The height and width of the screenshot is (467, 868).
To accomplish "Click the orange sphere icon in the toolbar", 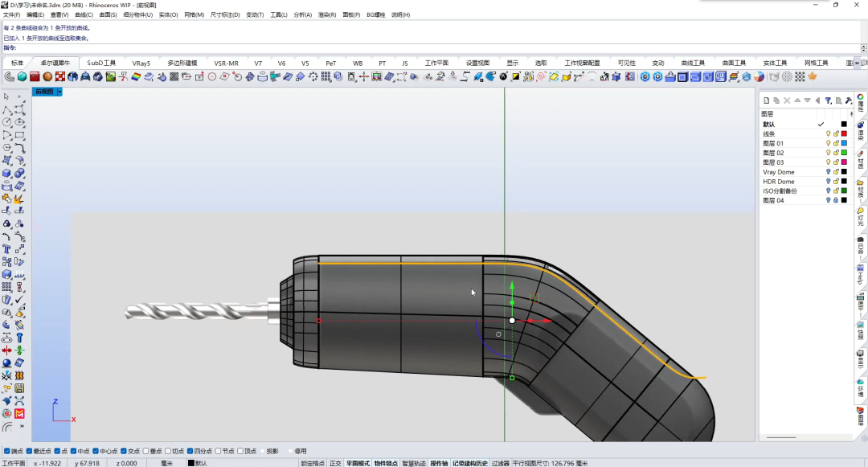I will (47, 76).
